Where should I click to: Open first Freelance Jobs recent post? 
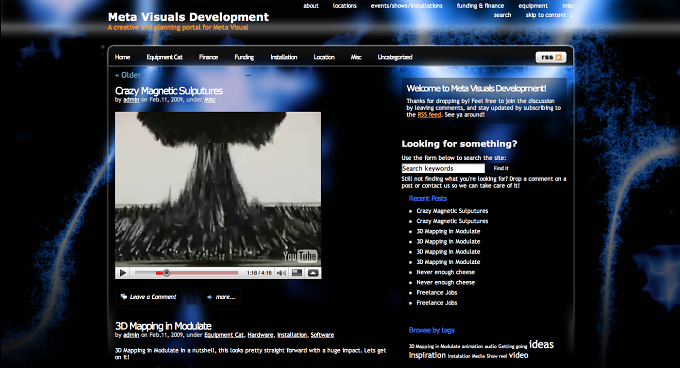tap(437, 293)
